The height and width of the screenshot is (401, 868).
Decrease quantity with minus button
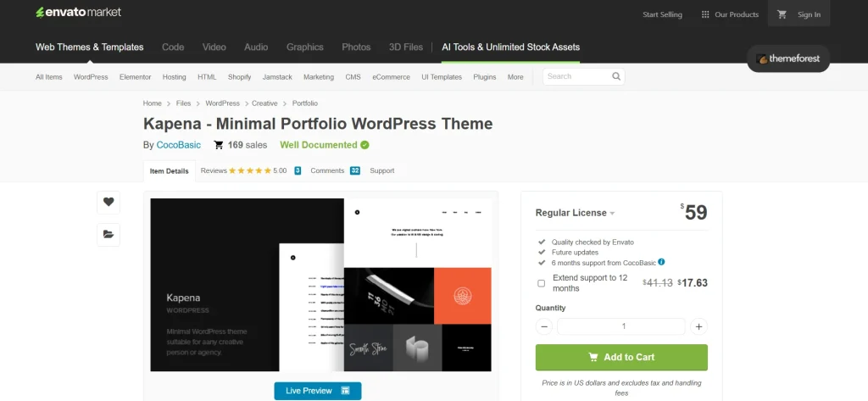click(544, 326)
